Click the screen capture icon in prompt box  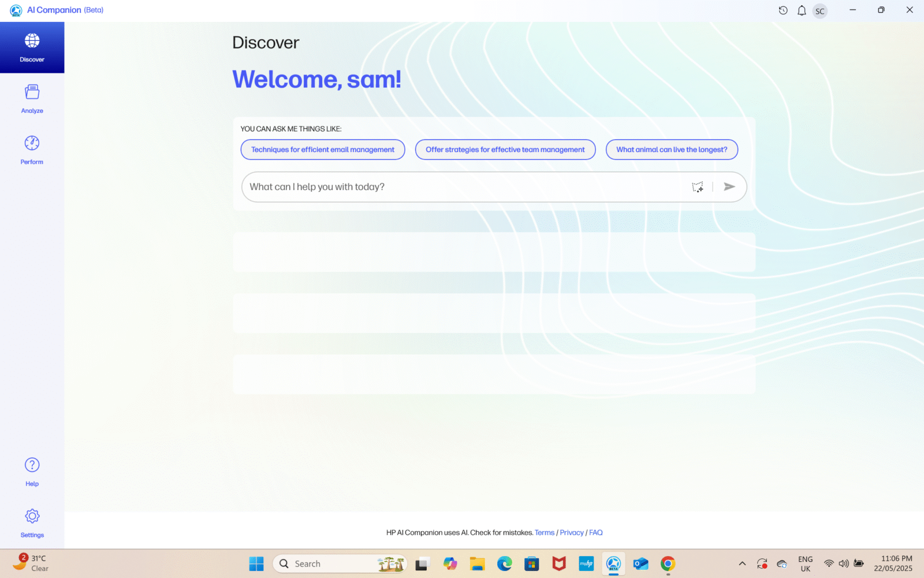point(698,187)
